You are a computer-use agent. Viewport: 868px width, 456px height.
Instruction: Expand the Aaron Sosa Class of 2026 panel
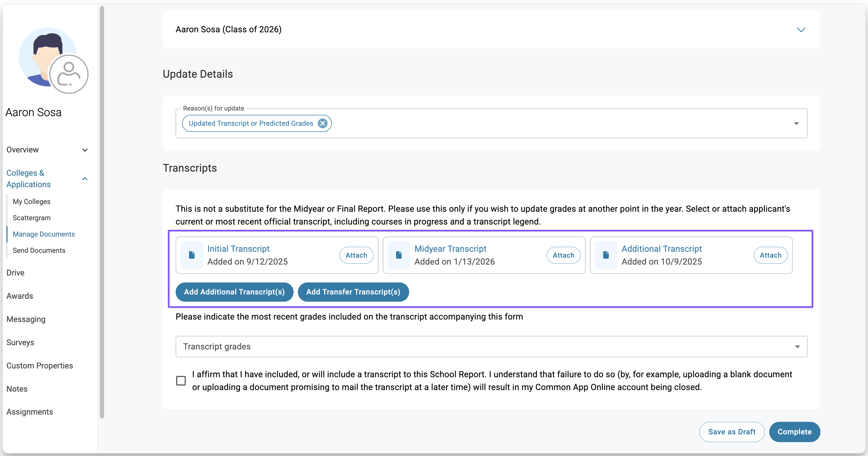coord(801,30)
